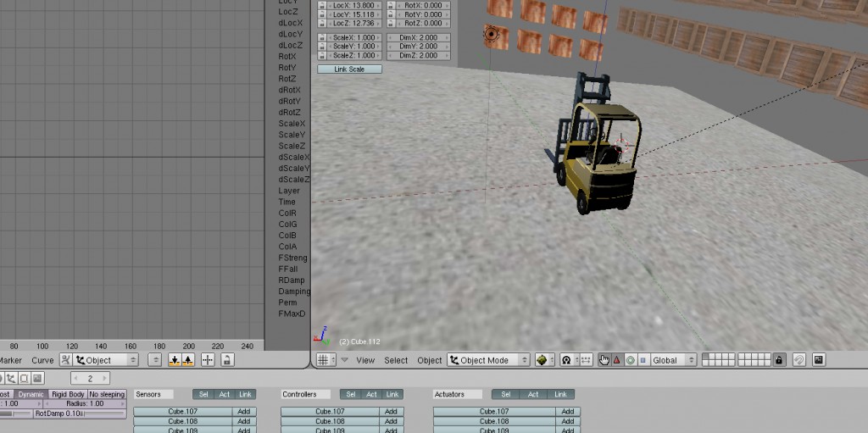The height and width of the screenshot is (433, 868).
Task: Click the LocY 15.118 field
Action: pos(353,14)
